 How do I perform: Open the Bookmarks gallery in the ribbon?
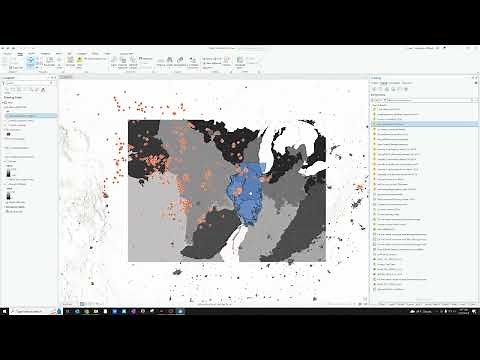(50, 62)
